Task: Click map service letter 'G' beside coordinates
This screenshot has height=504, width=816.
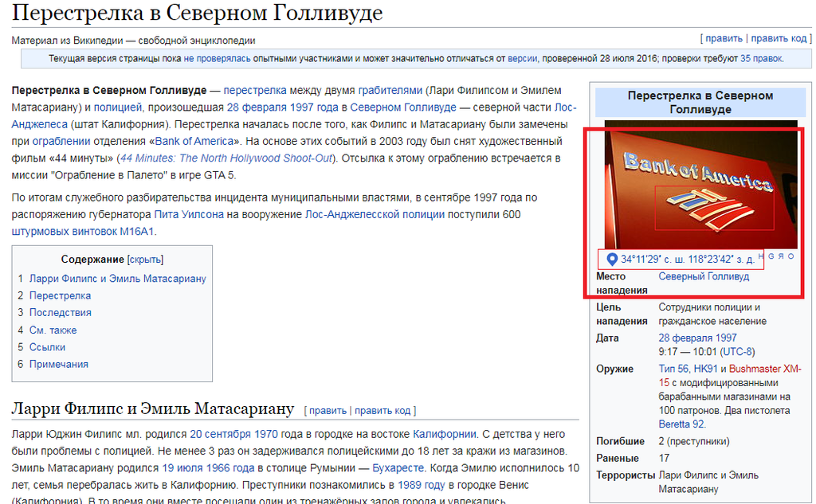Action: tap(771, 256)
